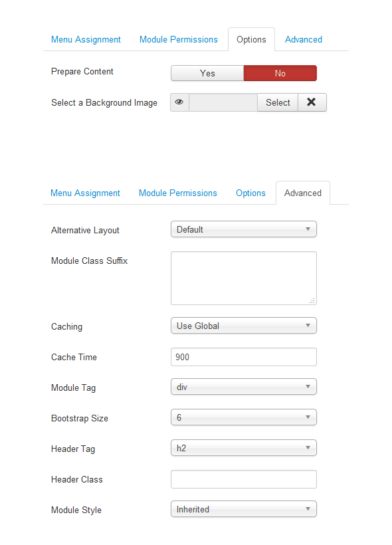Focus the Module Class Suffix text area

pos(244,278)
